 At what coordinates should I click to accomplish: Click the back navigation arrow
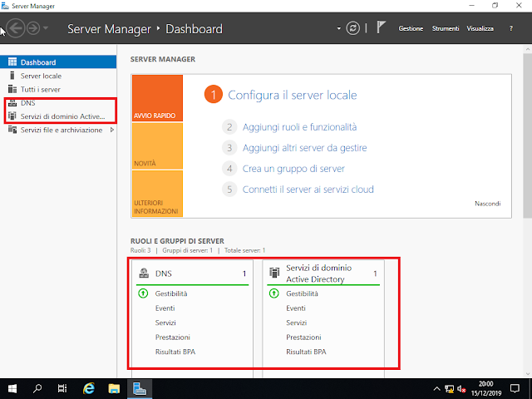tap(16, 28)
